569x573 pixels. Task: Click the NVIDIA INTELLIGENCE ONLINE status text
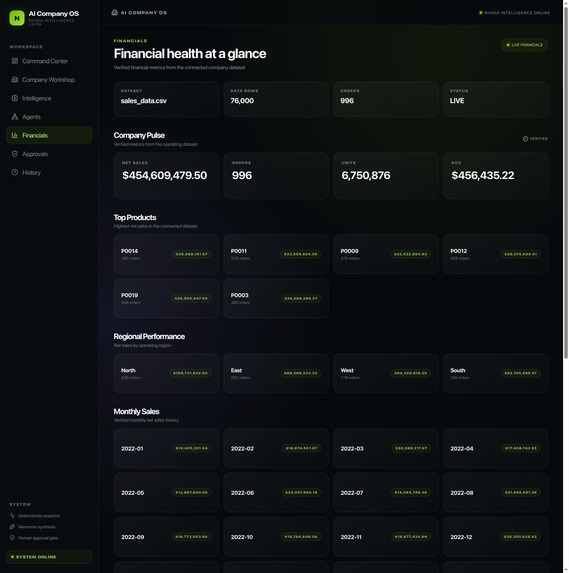pos(517,13)
